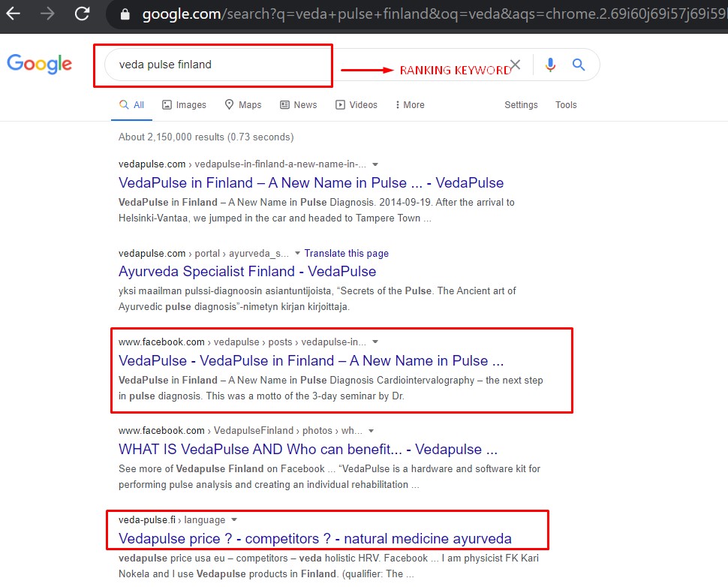Open 'Ayurveda Specialist Finland - VedaPulse' result
Screen dimensions: 728x587
[x=247, y=271]
